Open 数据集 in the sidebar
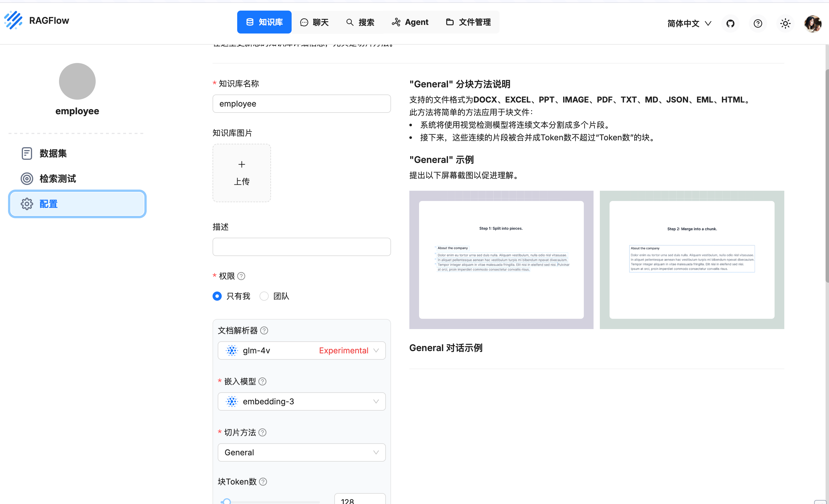The height and width of the screenshot is (504, 829). coord(53,153)
